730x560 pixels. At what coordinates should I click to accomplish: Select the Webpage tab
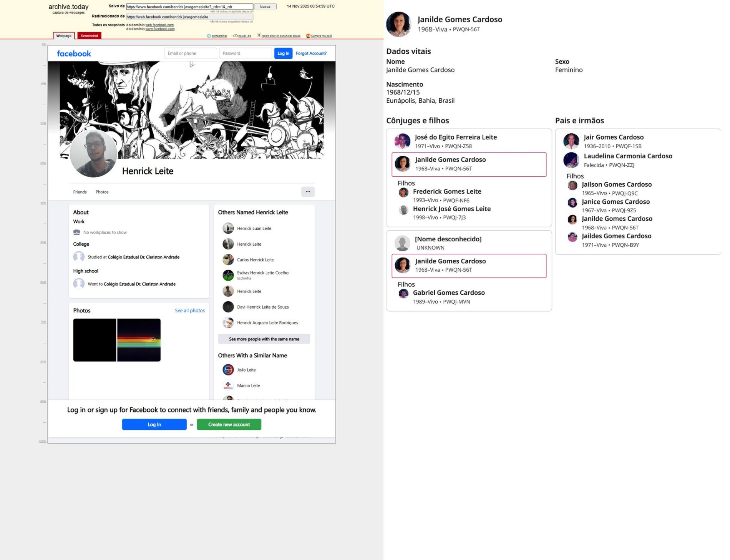tap(64, 36)
